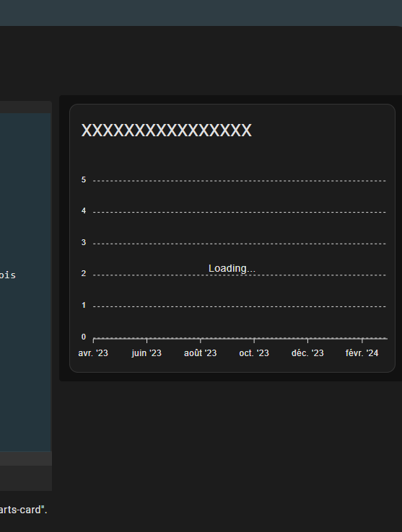402x532 pixels.
Task: Place cursor on code line ending 'ois'
Action: [x=8, y=275]
